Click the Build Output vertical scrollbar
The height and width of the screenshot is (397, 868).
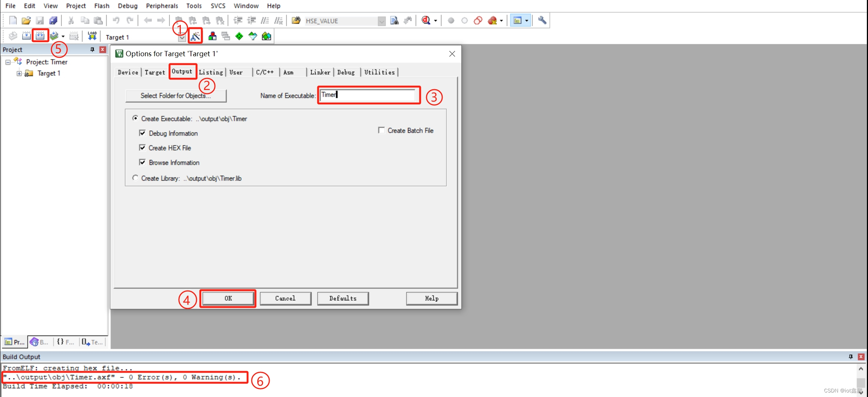coord(861,380)
